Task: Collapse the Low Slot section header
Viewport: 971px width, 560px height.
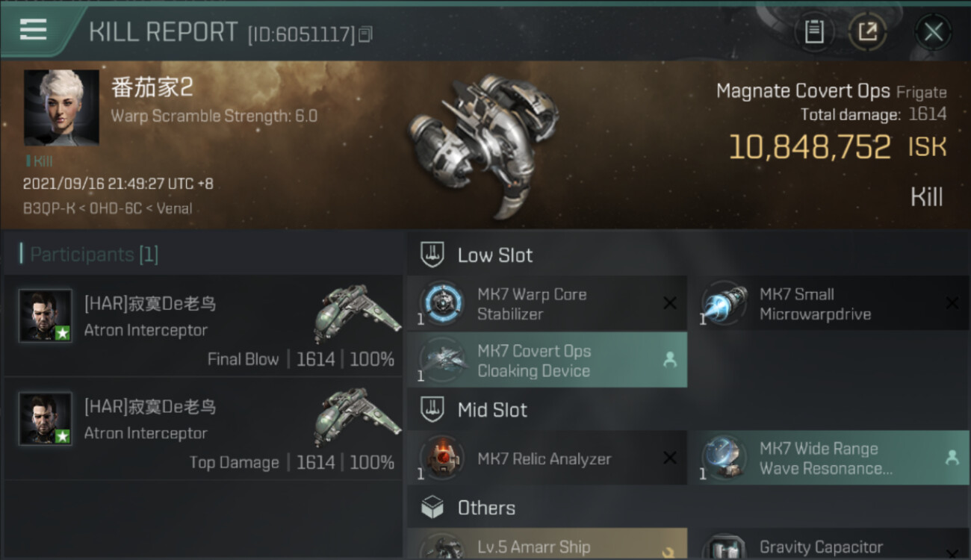Action: pos(494,255)
